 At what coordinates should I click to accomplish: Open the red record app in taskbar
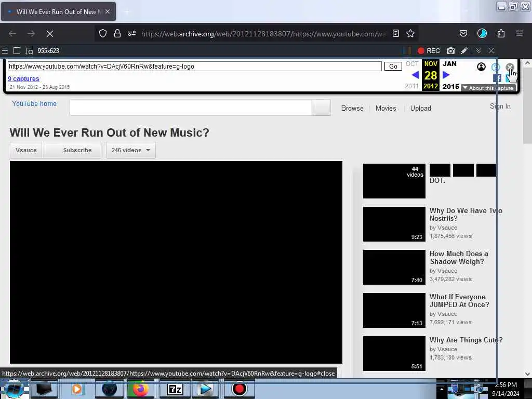(239, 389)
